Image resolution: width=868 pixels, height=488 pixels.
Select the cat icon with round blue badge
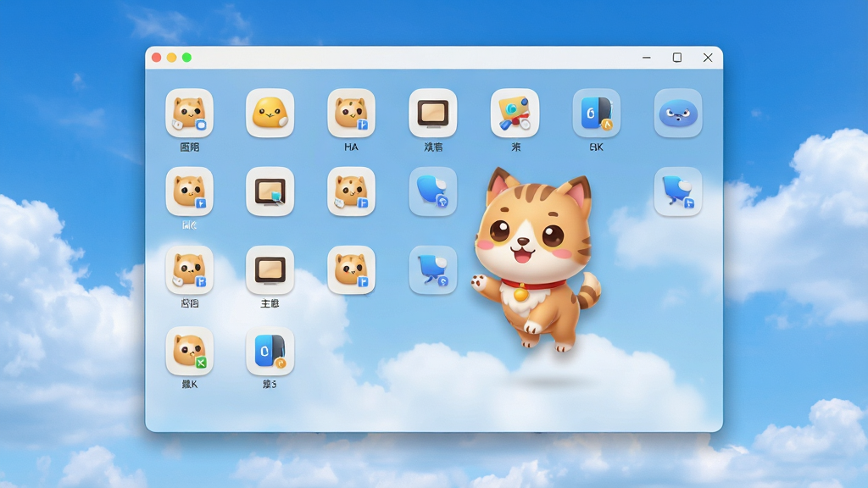coord(189,113)
